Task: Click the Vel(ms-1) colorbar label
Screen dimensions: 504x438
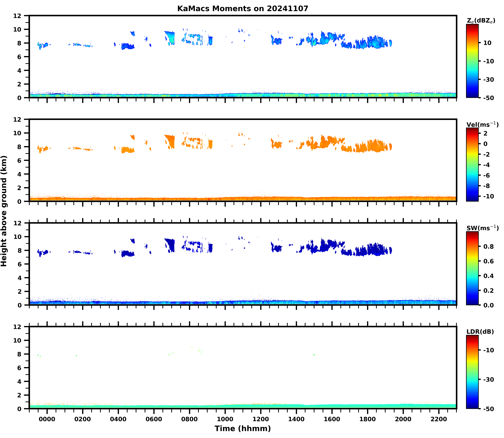Action: coord(482,124)
